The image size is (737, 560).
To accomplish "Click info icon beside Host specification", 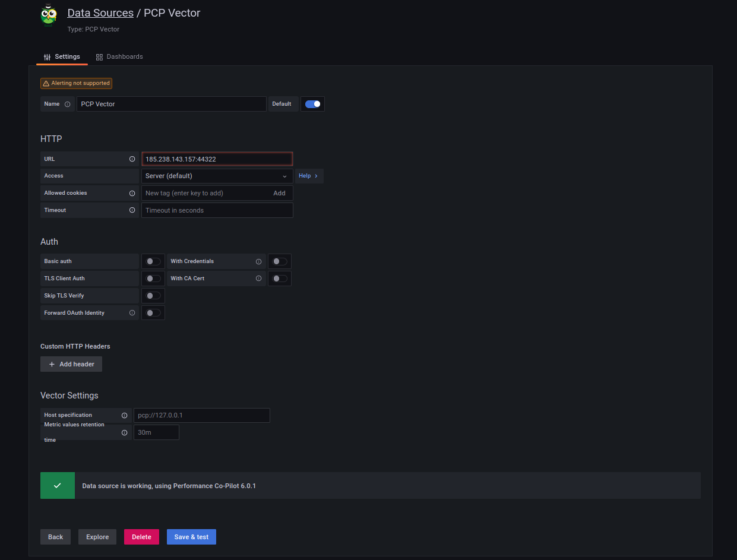I will click(x=124, y=415).
